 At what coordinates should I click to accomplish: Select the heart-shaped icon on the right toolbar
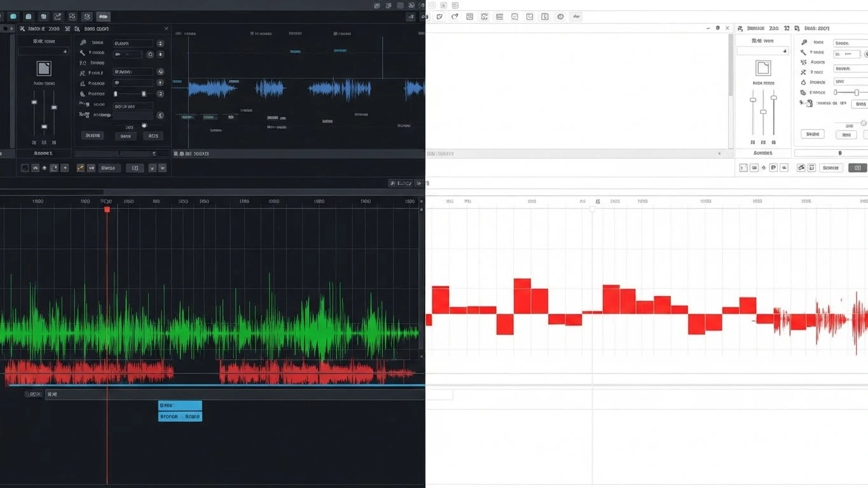pyautogui.click(x=514, y=17)
